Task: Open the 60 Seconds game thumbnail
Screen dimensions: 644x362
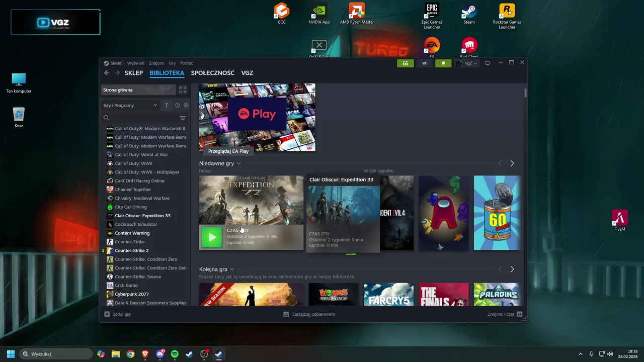Action: click(497, 213)
